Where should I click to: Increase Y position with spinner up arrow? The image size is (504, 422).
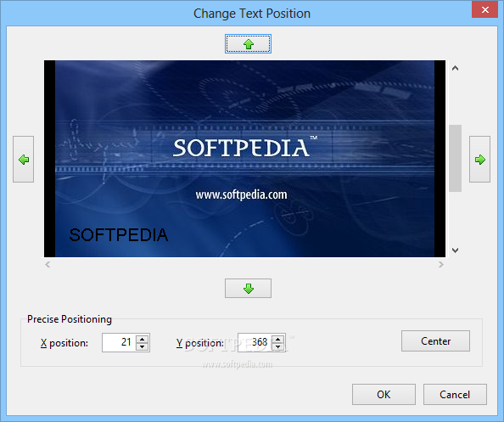point(278,339)
